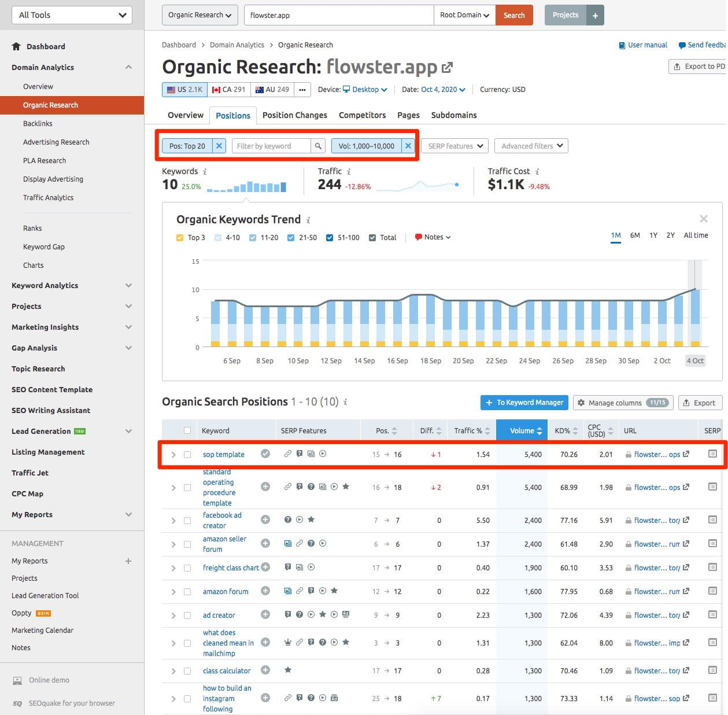
Task: Expand the sop template row details
Action: click(x=173, y=455)
